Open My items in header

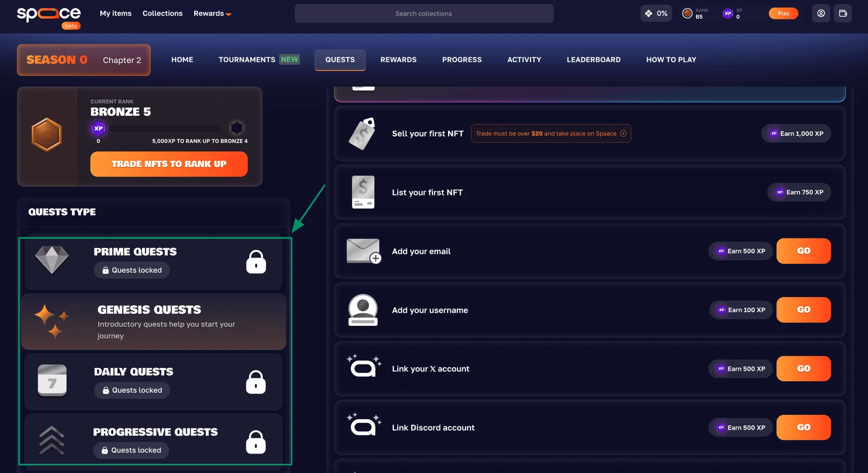(x=116, y=14)
